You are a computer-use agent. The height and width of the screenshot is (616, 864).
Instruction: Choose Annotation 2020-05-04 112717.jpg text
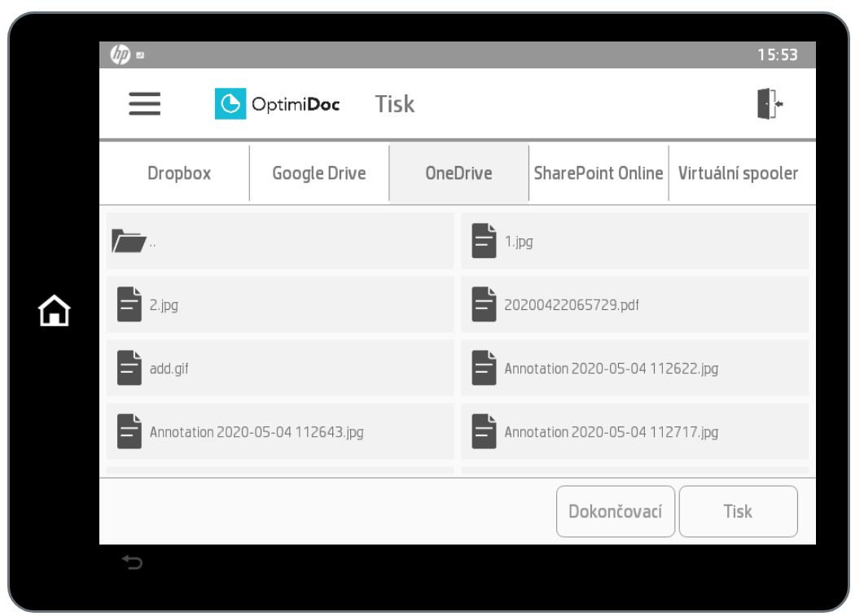click(611, 432)
